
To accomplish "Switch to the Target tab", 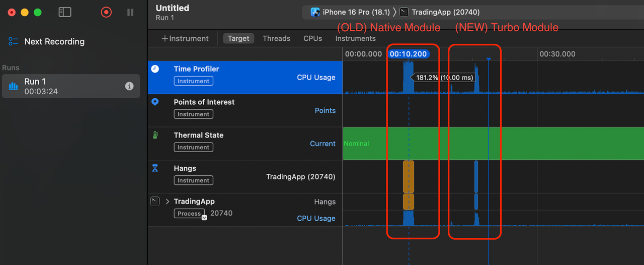I will (x=238, y=38).
